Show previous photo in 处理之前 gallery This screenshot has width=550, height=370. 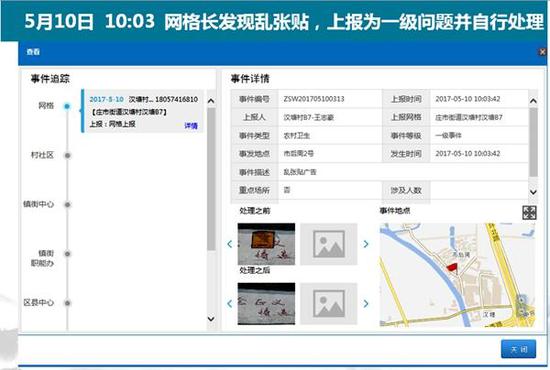pyautogui.click(x=230, y=244)
